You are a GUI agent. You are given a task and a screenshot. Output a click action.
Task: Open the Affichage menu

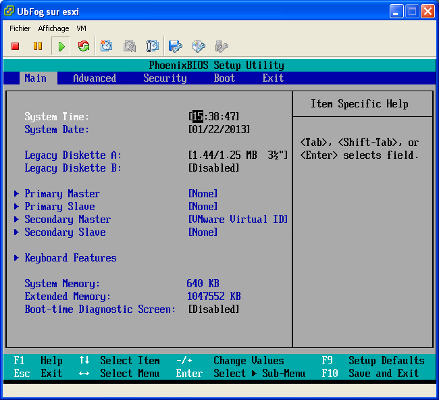pos(53,28)
